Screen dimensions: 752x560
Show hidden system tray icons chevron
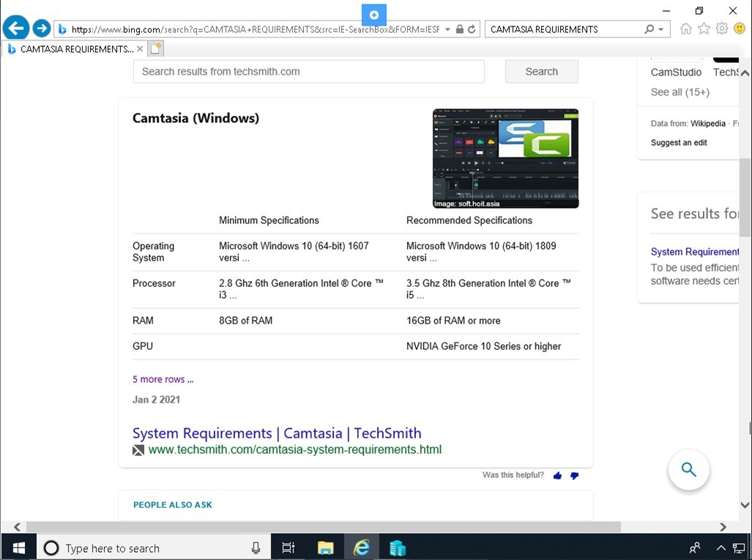[721, 548]
